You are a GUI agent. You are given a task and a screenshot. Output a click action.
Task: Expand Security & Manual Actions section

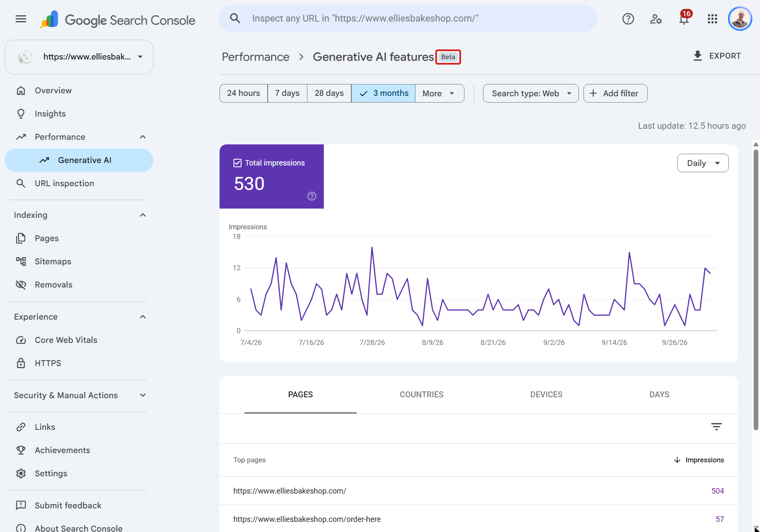143,395
